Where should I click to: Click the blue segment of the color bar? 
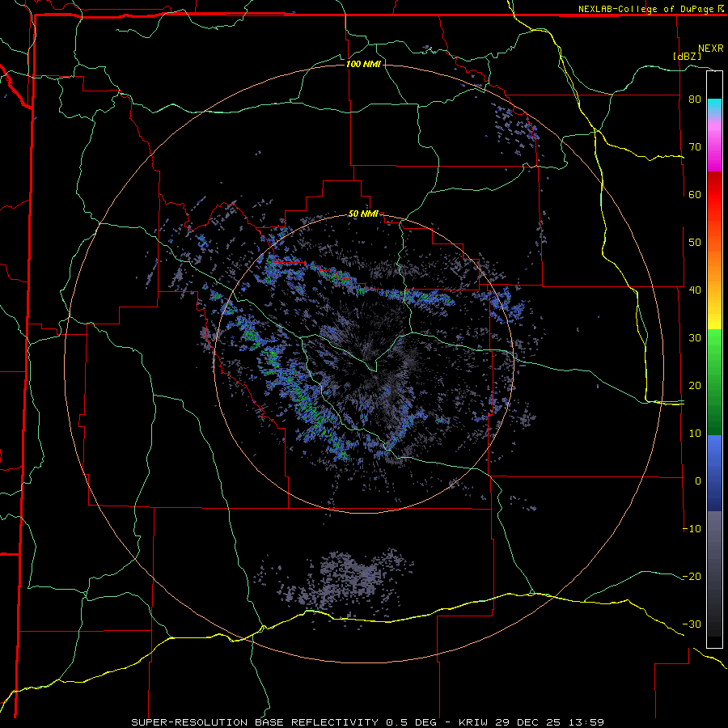714,473
